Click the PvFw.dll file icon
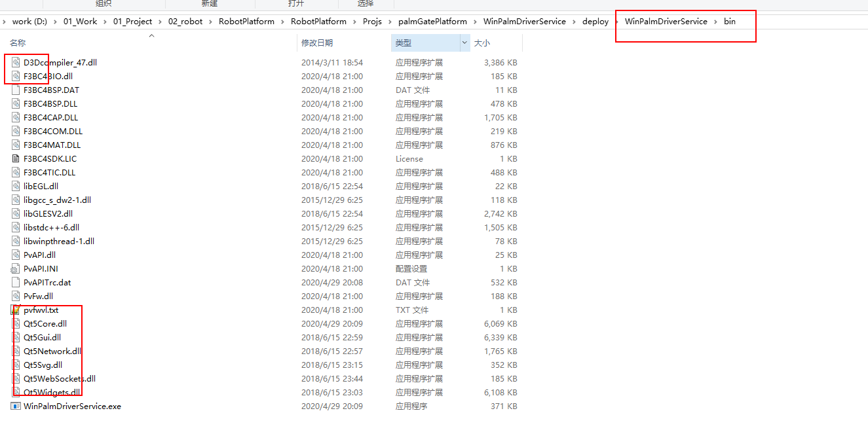 16,296
